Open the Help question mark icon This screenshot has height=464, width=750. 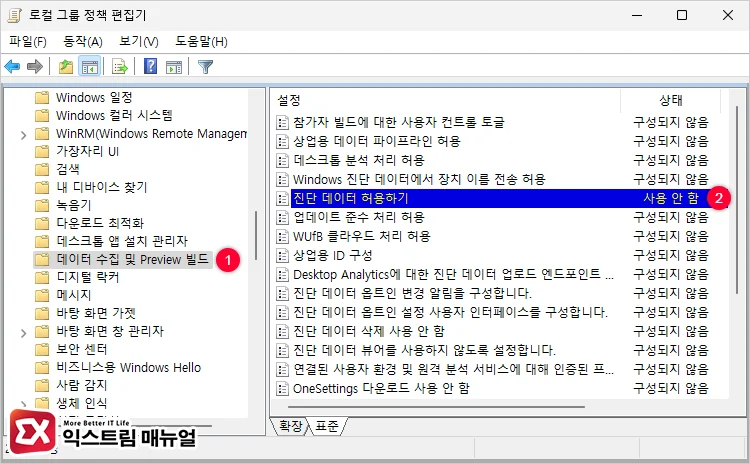tap(150, 66)
